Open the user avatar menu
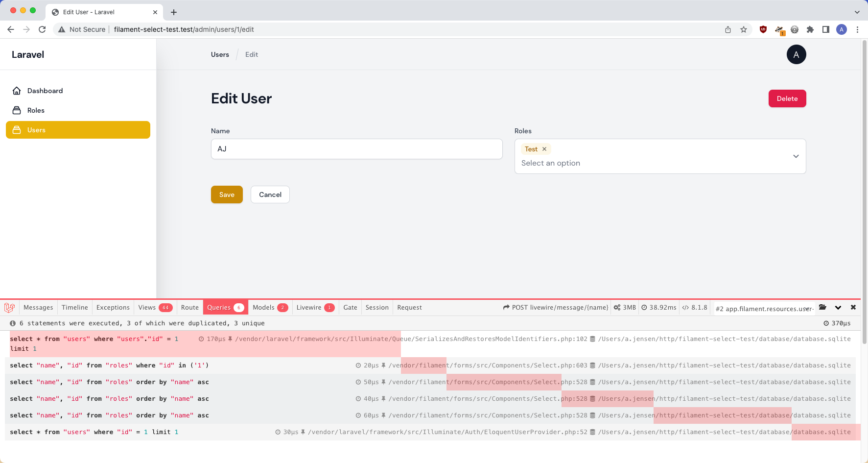This screenshot has height=463, width=868. (x=796, y=54)
